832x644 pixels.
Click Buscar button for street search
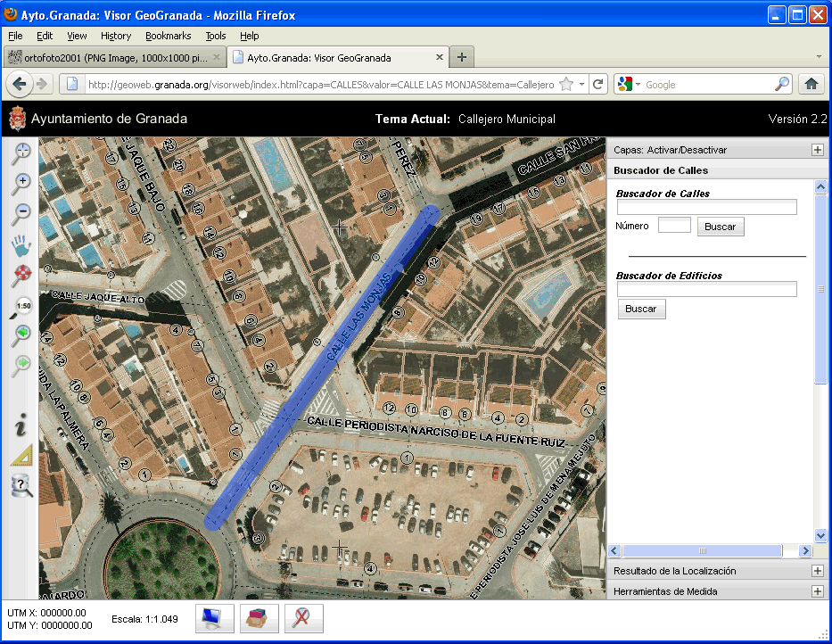click(x=720, y=227)
